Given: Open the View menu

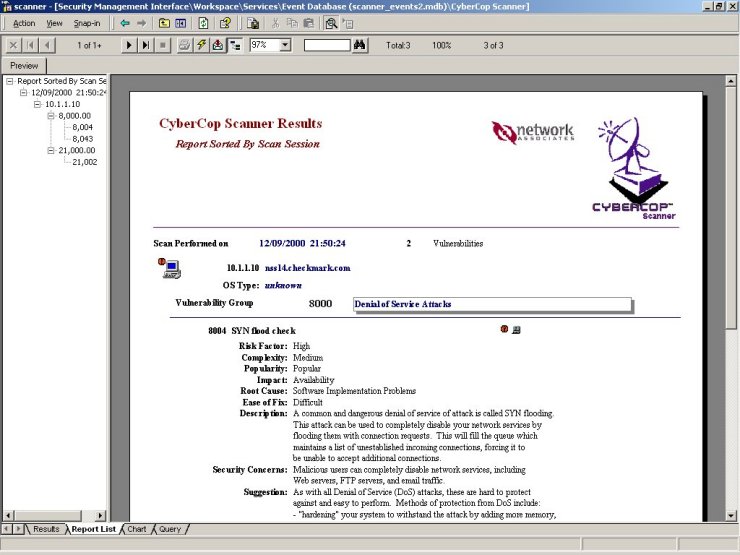Looking at the screenshot, I should 54,23.
